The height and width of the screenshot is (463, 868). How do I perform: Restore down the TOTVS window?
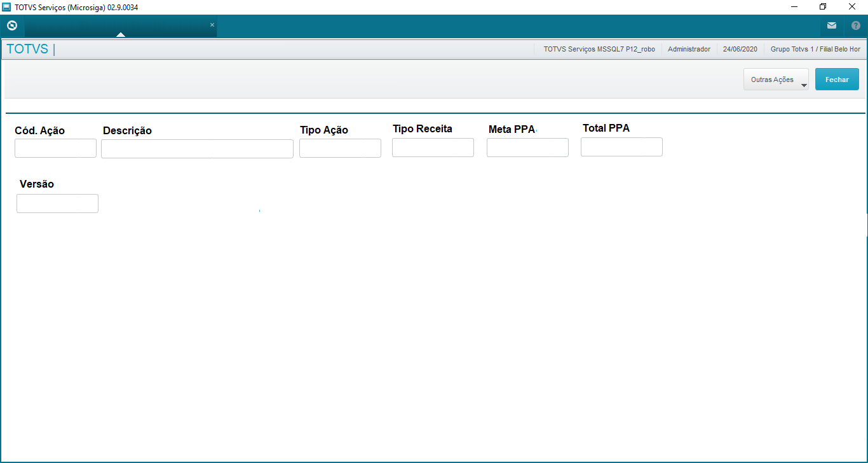pos(823,7)
